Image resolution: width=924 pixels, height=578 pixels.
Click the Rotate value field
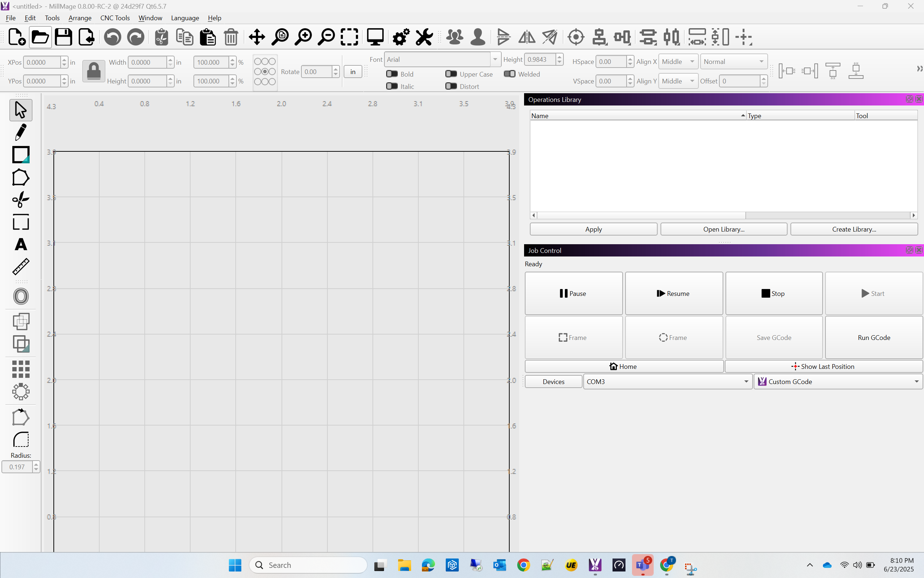click(316, 72)
